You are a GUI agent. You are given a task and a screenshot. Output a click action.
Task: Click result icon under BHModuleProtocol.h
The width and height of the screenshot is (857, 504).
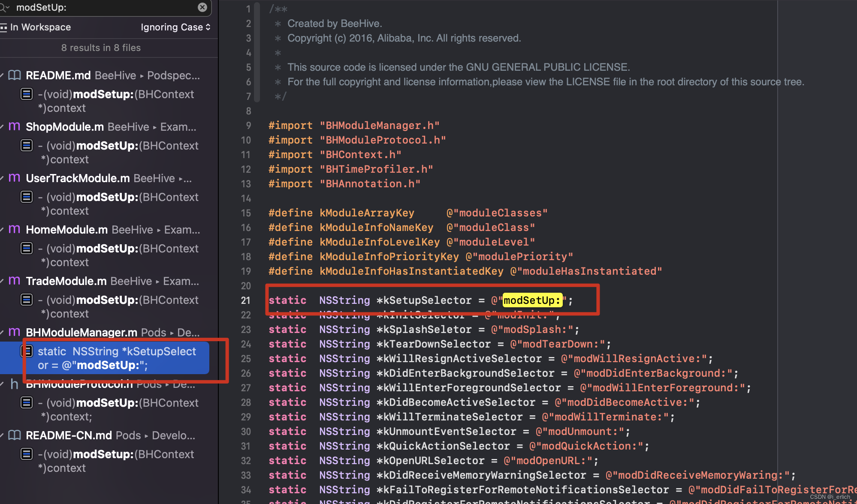point(27,402)
